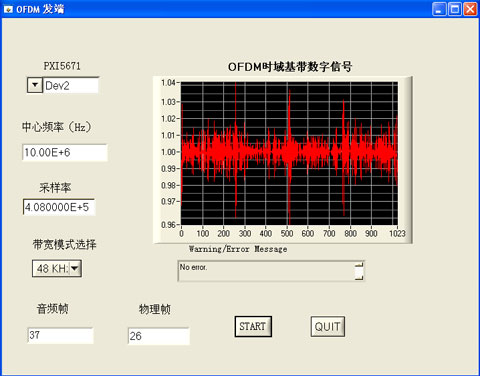Expand the 48 KHz bandwidth mode dropdown
480x376 pixels.
pyautogui.click(x=57, y=268)
